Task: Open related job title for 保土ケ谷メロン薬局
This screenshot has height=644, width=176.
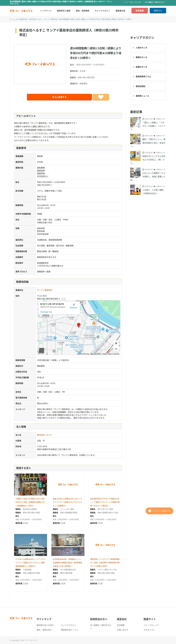Action: pos(105,502)
